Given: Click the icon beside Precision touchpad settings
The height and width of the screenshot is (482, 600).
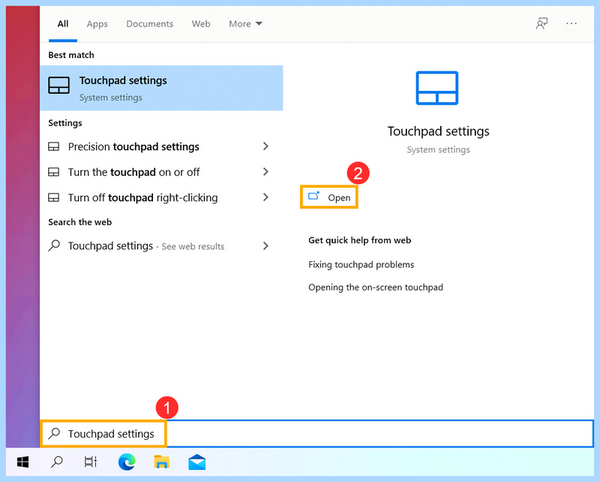Looking at the screenshot, I should [54, 147].
